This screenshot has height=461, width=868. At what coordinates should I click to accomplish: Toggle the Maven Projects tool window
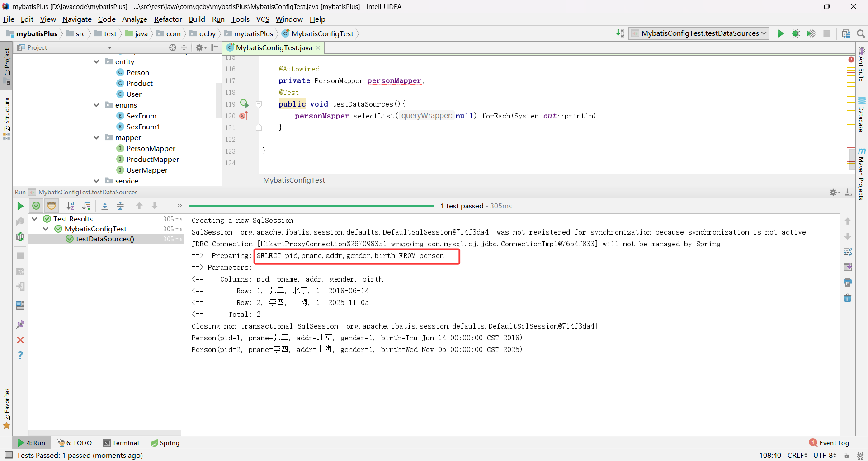pyautogui.click(x=862, y=174)
